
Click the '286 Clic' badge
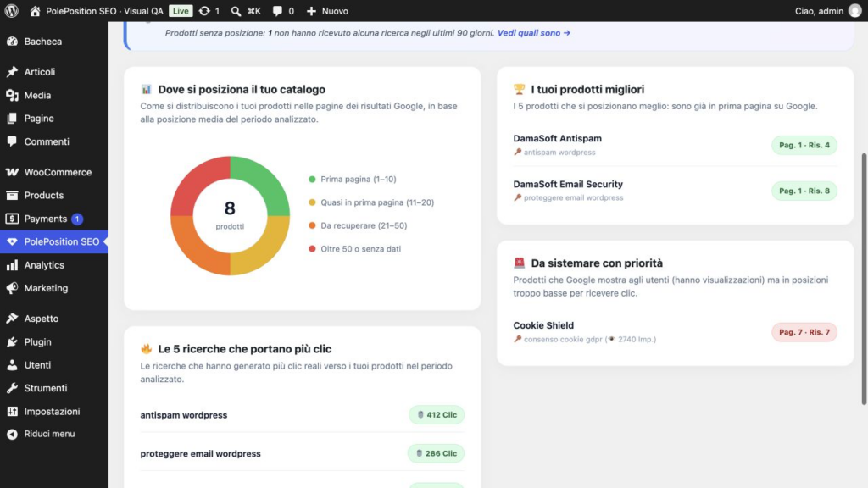coord(437,454)
